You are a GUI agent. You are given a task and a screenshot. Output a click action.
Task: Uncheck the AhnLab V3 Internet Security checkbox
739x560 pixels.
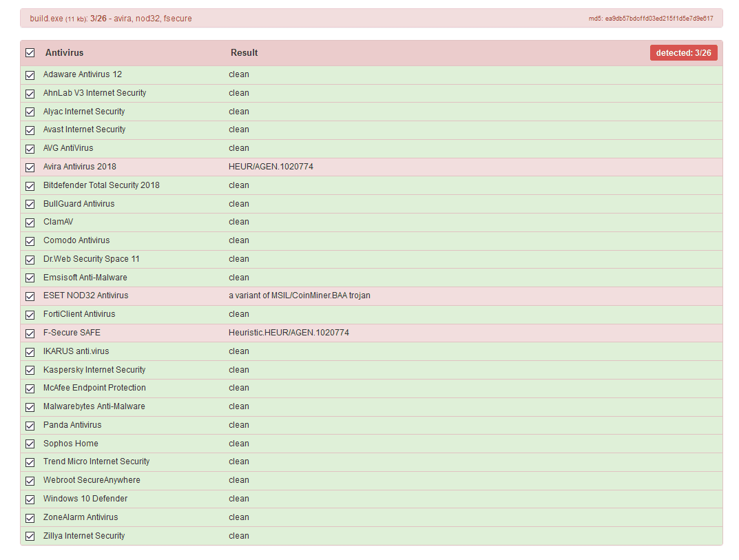[30, 94]
